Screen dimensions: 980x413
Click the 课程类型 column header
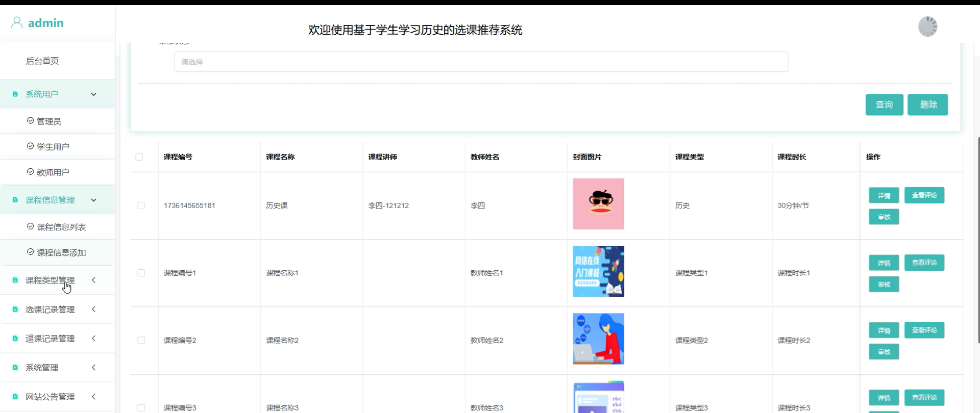(690, 157)
